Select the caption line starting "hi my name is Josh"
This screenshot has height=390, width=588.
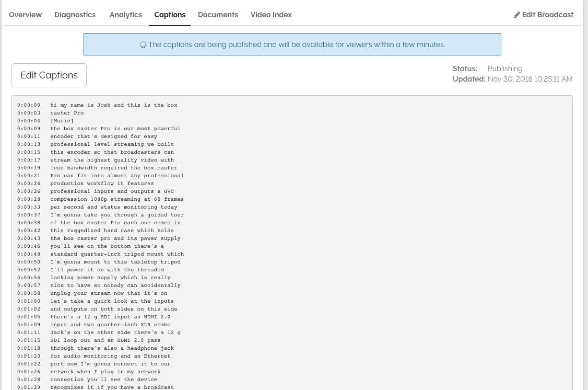(114, 105)
